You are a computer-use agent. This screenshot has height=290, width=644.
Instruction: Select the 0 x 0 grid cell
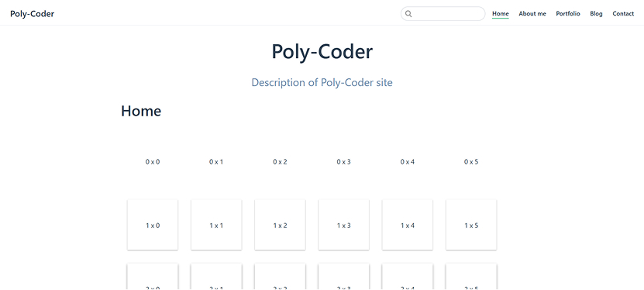point(153,162)
